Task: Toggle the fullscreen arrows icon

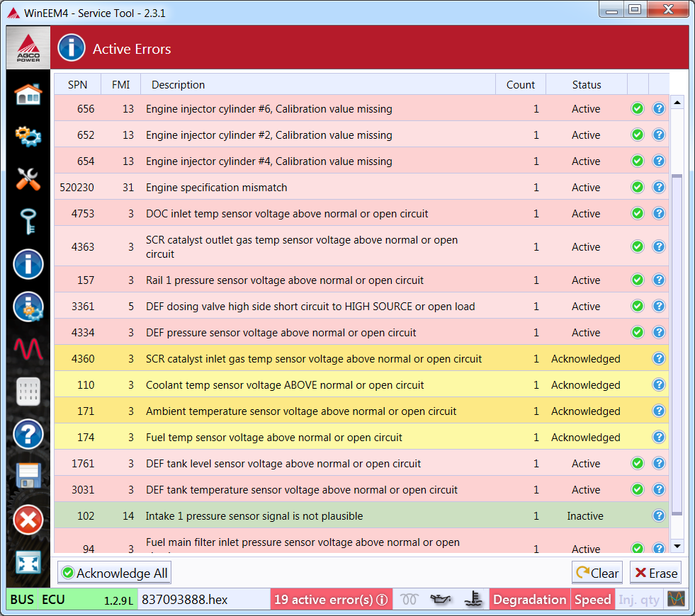Action: (28, 563)
